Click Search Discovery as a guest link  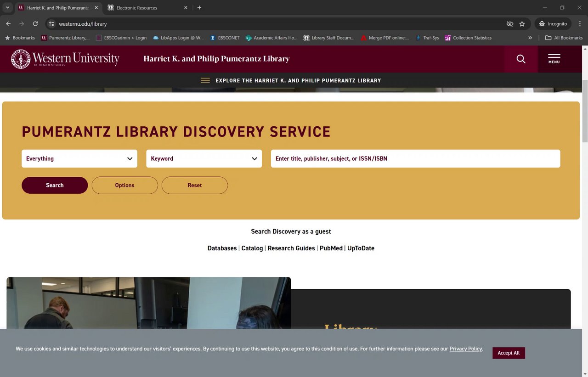point(291,231)
